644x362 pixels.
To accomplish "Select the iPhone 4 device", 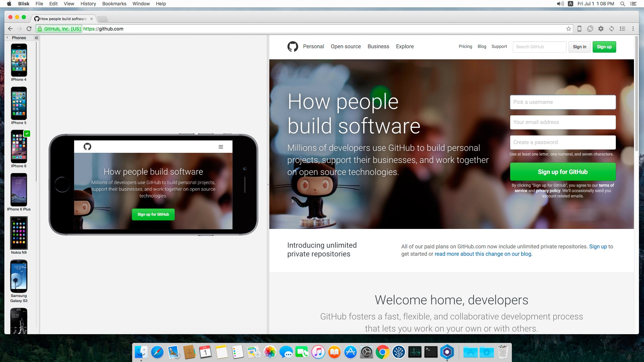I will pos(19,60).
